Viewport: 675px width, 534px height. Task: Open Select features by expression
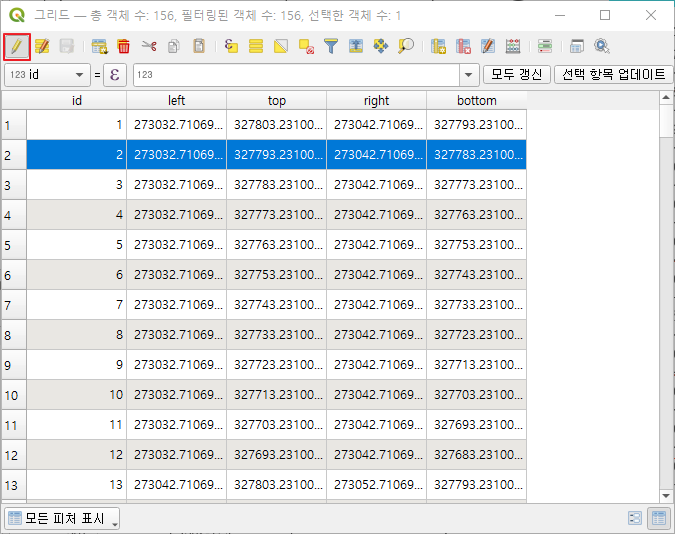point(231,46)
